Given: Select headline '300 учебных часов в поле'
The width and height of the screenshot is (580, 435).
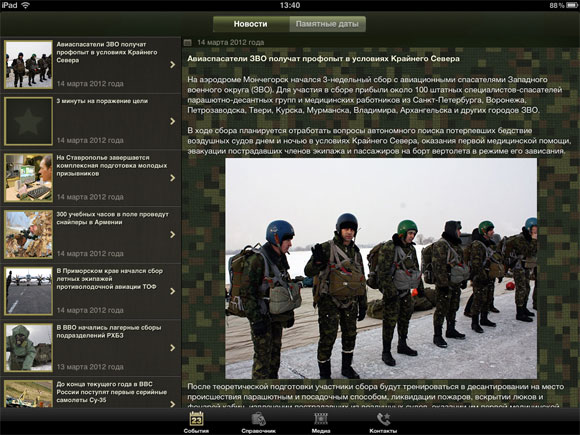Looking at the screenshot, I should (x=112, y=218).
